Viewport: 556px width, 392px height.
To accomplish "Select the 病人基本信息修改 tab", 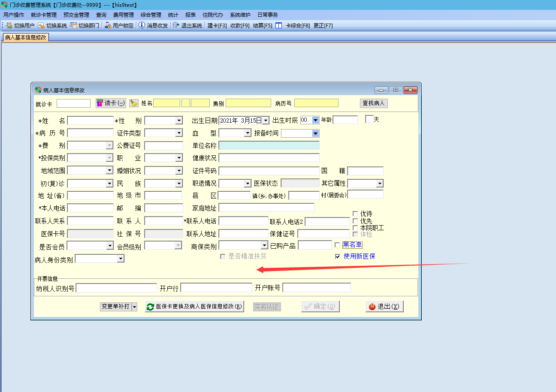I will click(x=25, y=37).
